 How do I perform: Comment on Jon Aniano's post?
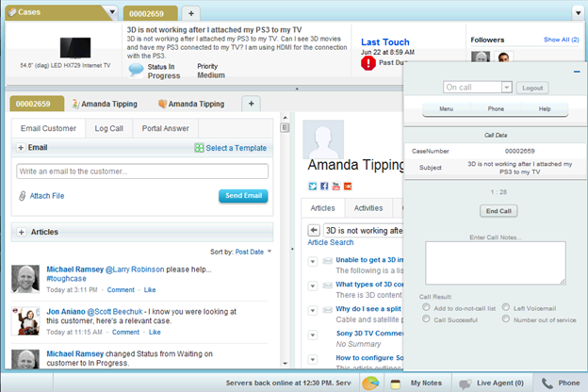125,332
